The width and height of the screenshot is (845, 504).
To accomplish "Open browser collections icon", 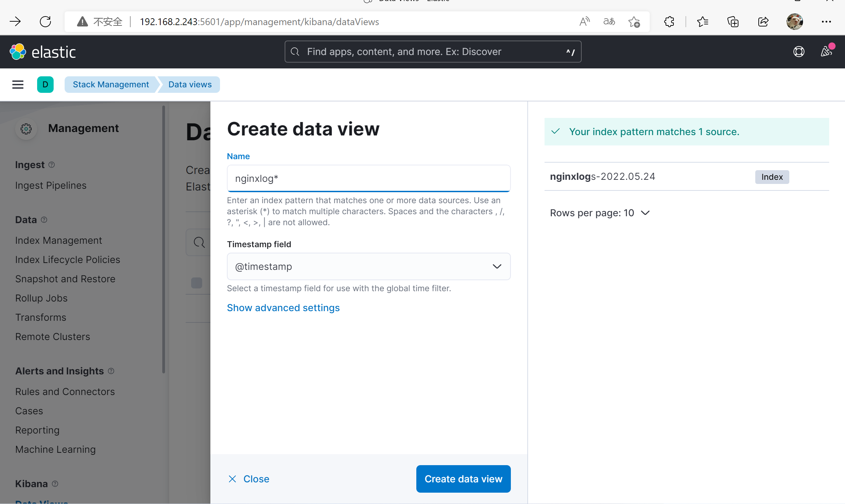I will point(733,22).
